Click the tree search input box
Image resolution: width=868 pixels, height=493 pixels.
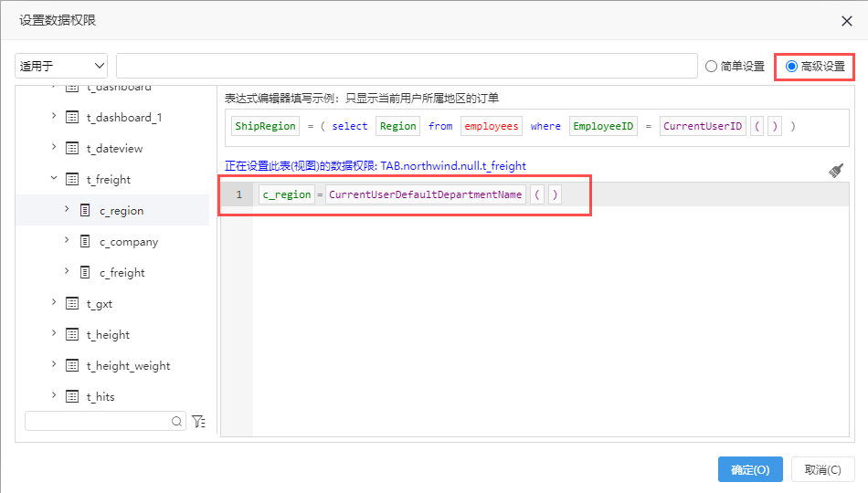[105, 422]
